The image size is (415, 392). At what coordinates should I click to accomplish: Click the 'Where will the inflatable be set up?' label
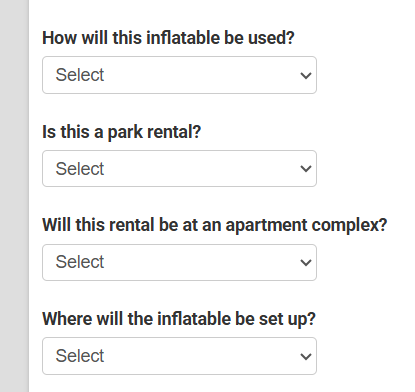pos(179,319)
